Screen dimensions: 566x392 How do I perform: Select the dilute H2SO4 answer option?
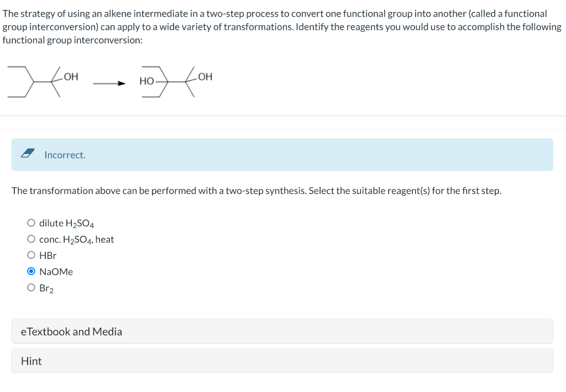(x=32, y=222)
